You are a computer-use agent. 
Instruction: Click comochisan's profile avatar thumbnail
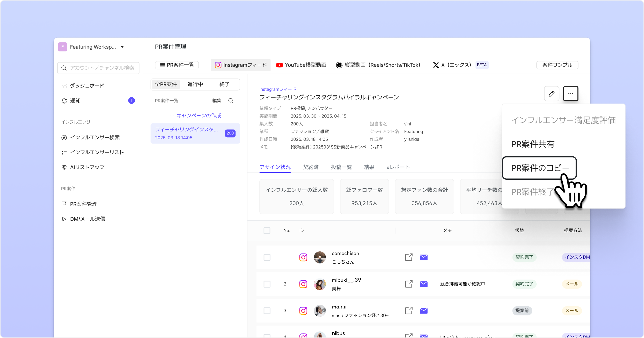point(320,257)
